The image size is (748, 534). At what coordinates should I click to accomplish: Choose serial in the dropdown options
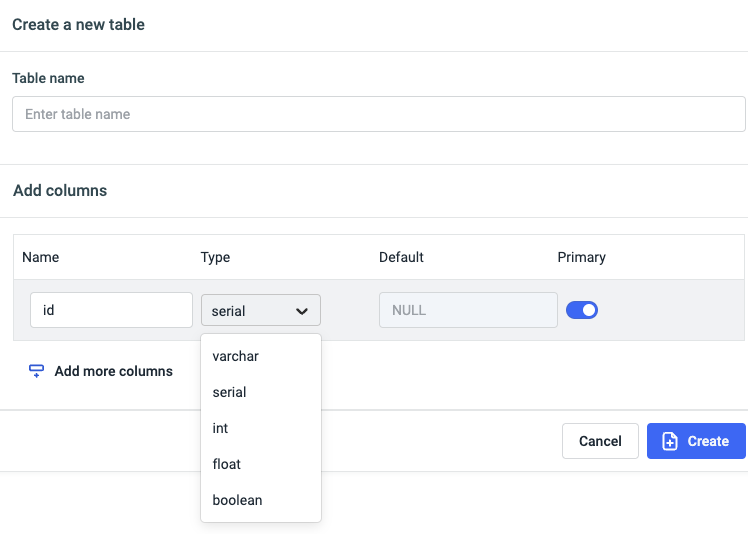[x=230, y=392]
